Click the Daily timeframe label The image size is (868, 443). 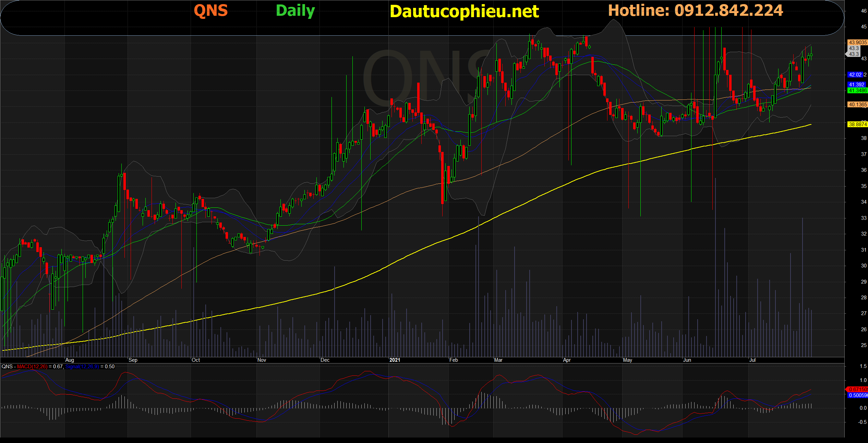295,11
